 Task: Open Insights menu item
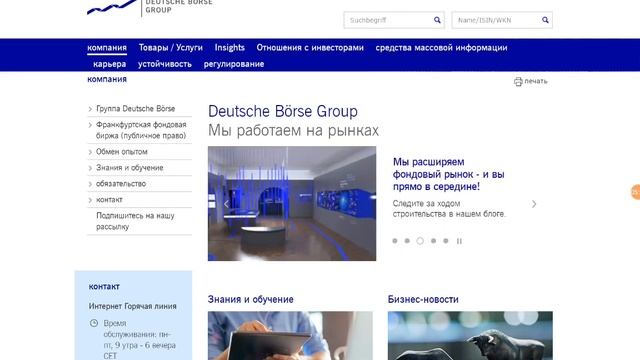229,48
